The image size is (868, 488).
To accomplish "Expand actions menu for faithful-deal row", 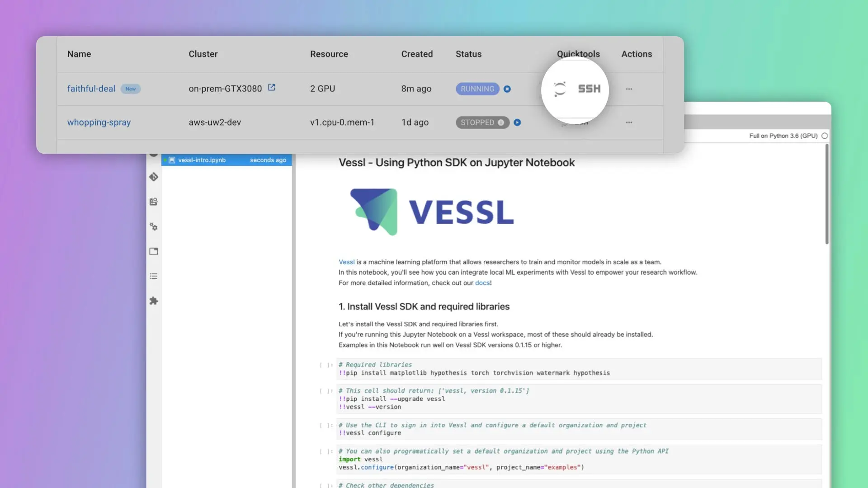I will (x=629, y=89).
